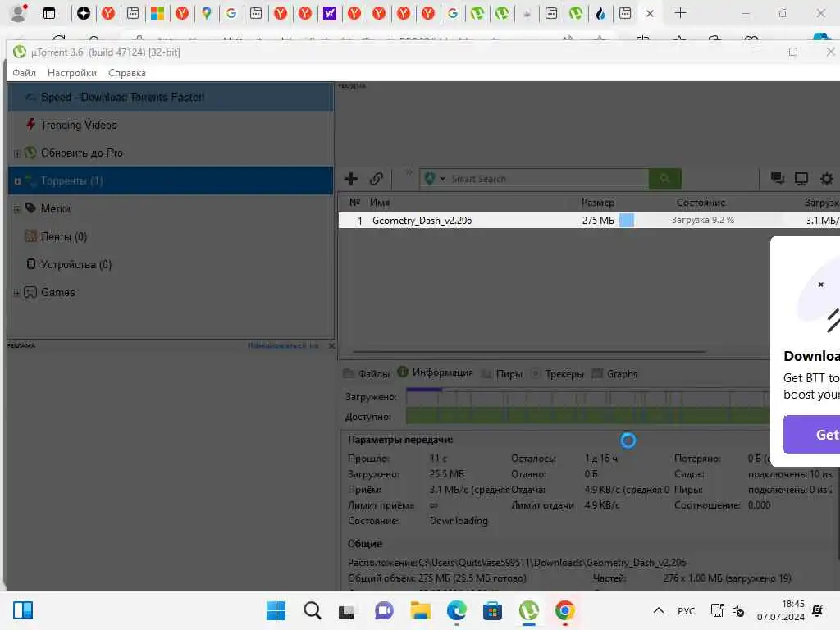Open Trending Videos in sidebar
The height and width of the screenshot is (630, 840).
point(79,125)
